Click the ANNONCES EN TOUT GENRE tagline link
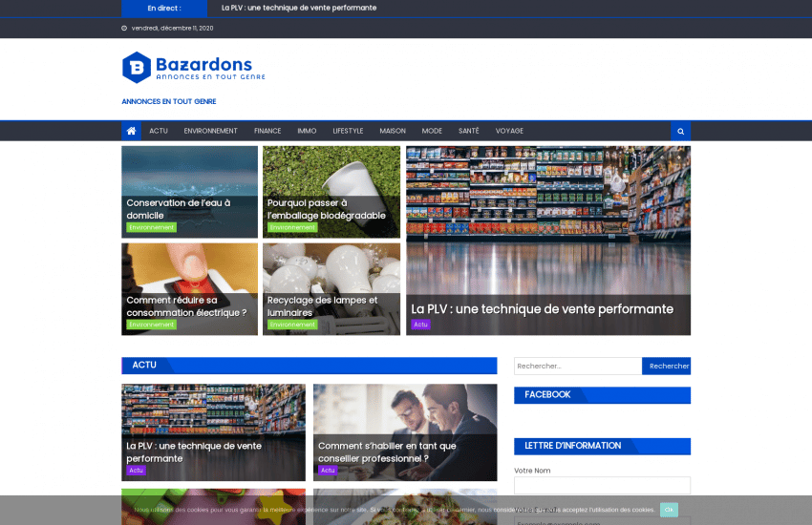This screenshot has width=812, height=525. coord(169,101)
